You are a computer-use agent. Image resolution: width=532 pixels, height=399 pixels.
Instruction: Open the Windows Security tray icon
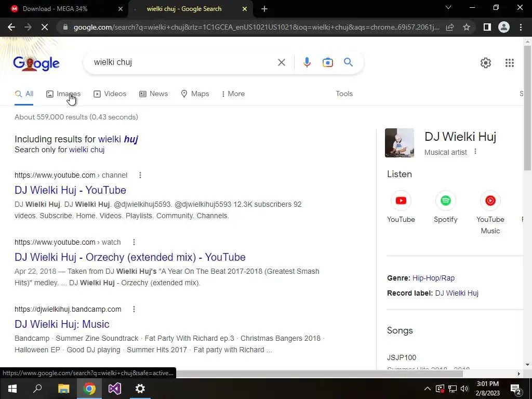point(440,389)
